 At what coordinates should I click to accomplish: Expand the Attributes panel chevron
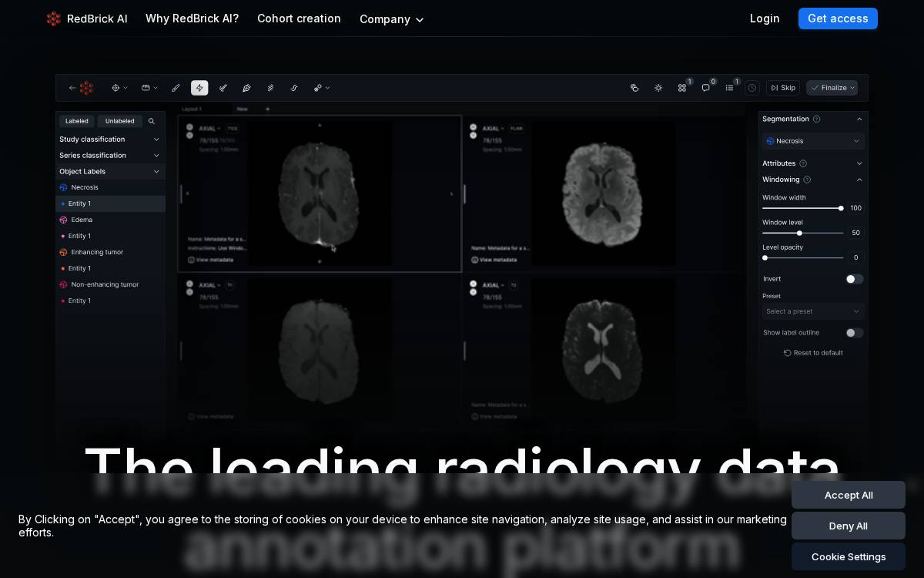tap(859, 163)
